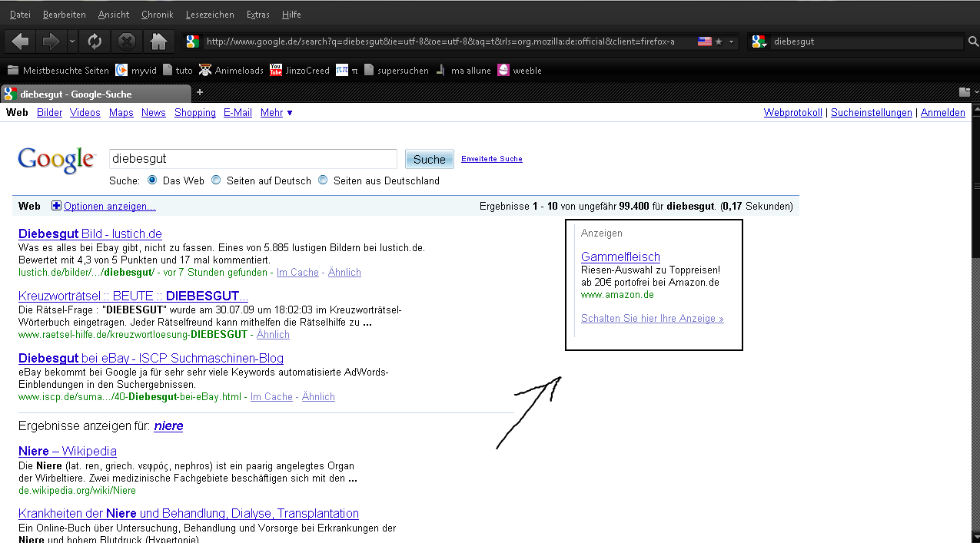Open the tuto bookmark
980x543 pixels.
(178, 70)
